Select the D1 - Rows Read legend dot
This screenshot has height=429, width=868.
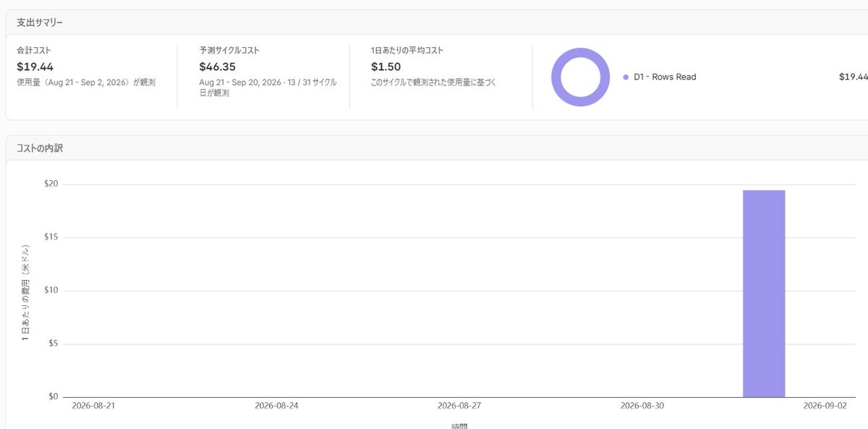[x=626, y=77]
